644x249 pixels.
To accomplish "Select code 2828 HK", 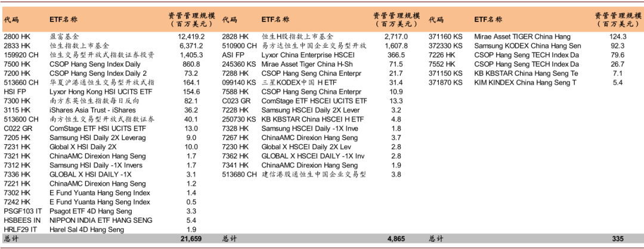I will click(236, 36).
